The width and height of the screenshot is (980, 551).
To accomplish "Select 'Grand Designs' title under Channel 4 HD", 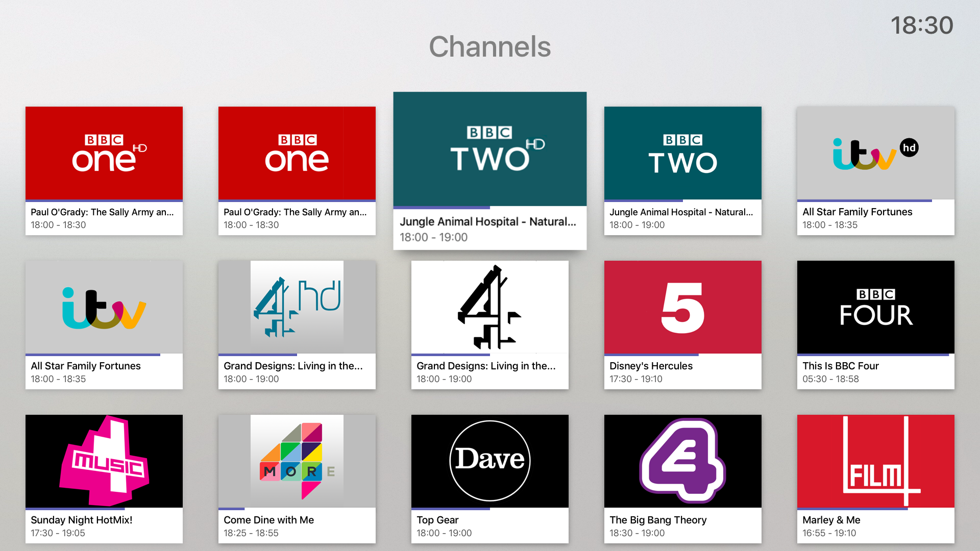I will click(293, 366).
